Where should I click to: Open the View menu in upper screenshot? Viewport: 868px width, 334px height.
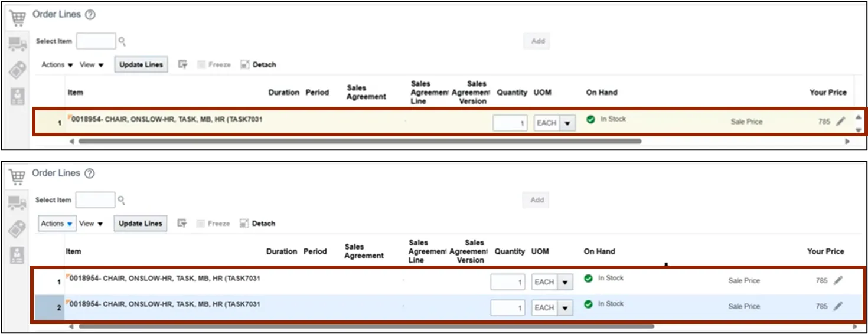point(92,65)
